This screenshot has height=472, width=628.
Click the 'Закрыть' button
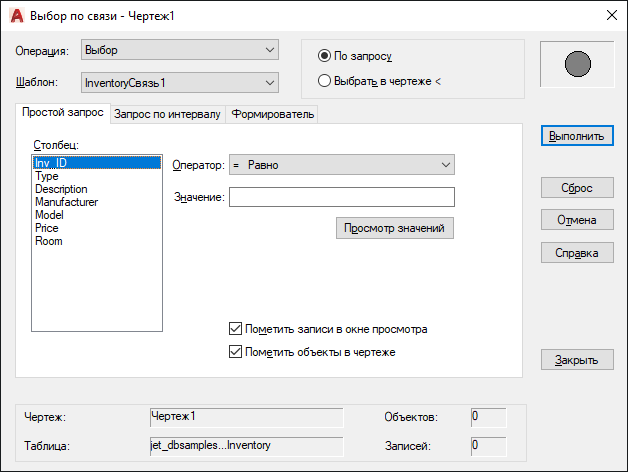pyautogui.click(x=576, y=360)
